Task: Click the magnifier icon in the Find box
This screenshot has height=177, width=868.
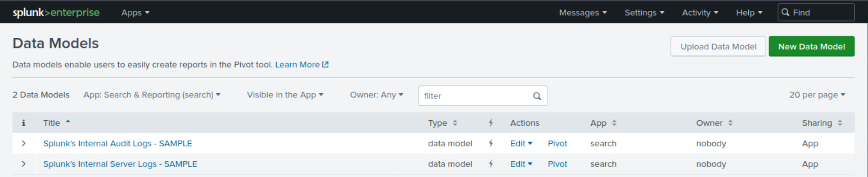Action: click(x=785, y=12)
